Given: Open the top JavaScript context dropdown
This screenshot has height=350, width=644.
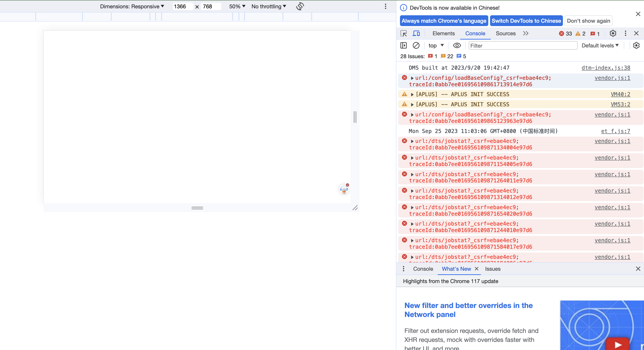Looking at the screenshot, I should coord(436,46).
